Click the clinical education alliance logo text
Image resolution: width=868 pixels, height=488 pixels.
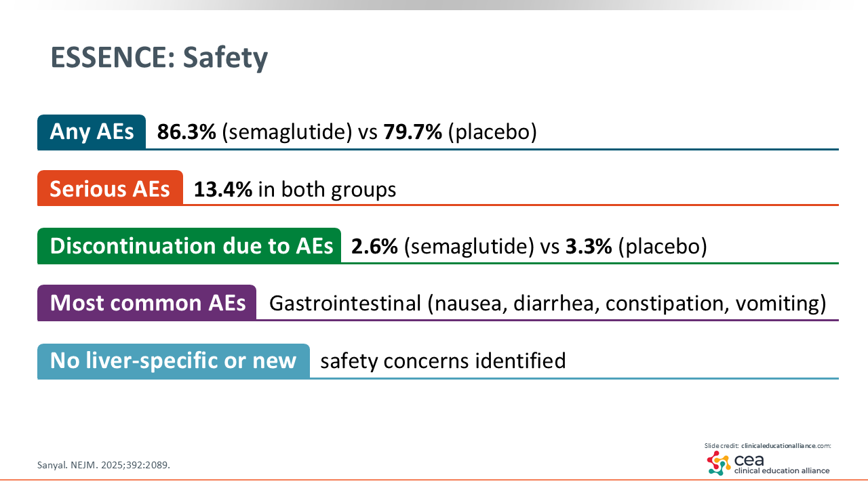coord(781,470)
